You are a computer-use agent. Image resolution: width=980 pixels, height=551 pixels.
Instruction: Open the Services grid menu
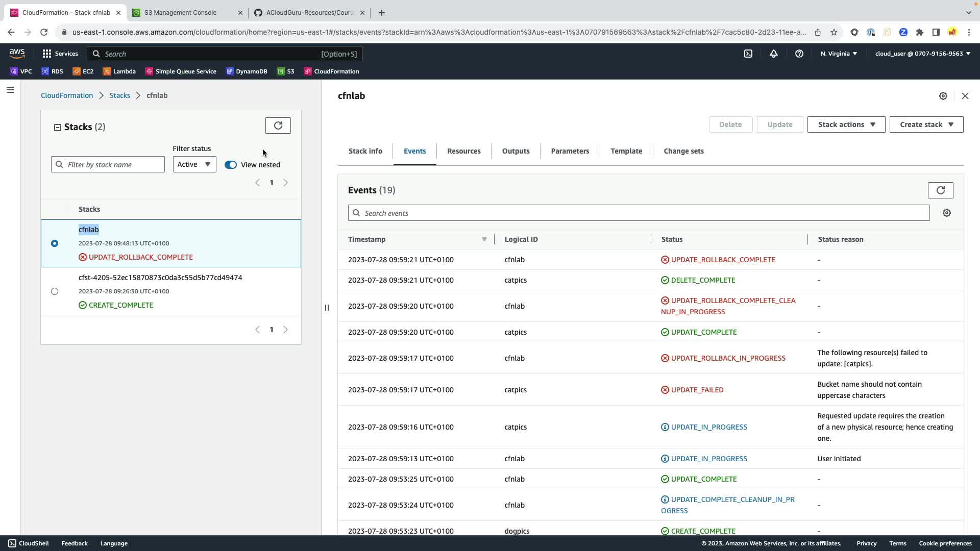[x=60, y=54]
